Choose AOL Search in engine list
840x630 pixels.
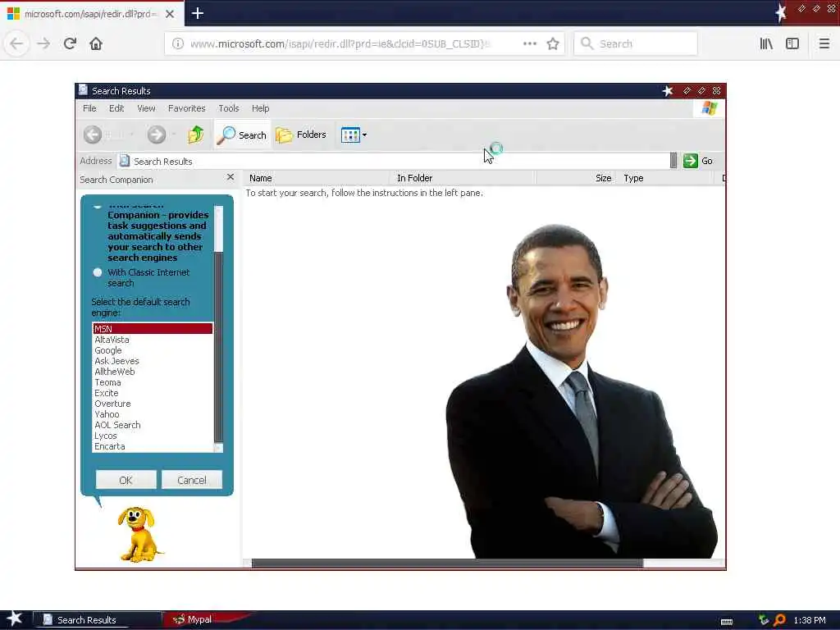point(153,425)
